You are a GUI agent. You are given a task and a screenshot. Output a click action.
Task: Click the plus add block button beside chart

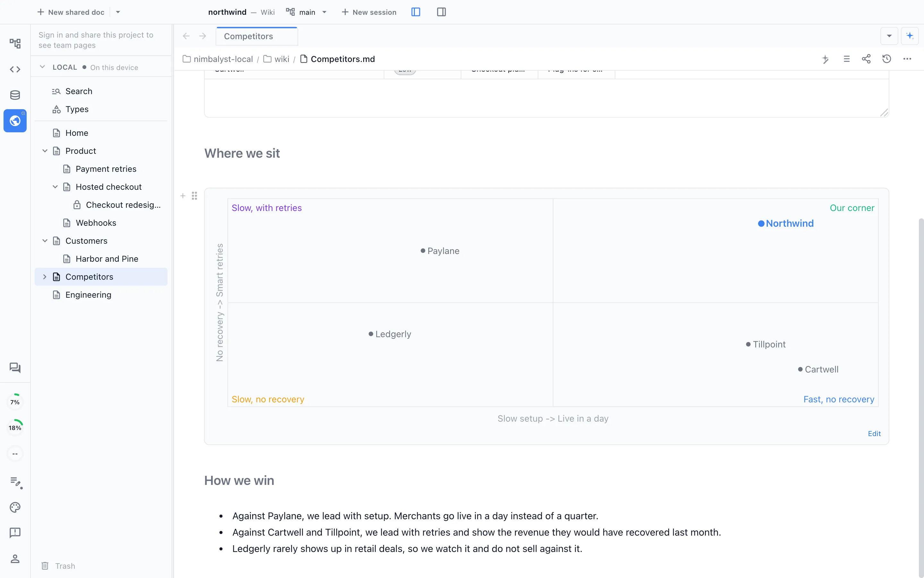click(x=183, y=196)
